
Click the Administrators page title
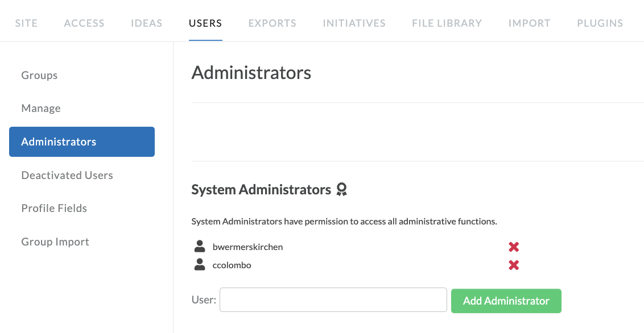(251, 73)
